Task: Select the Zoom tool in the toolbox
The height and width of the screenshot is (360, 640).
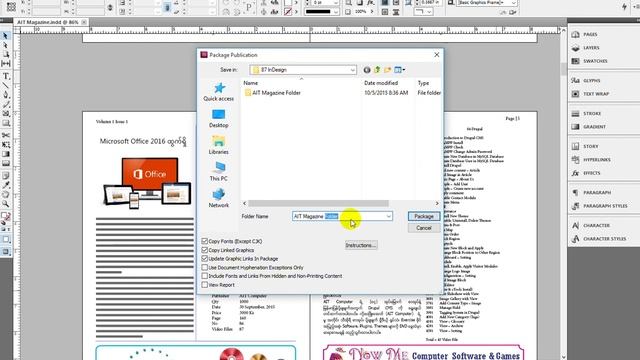Action: click(x=6, y=204)
